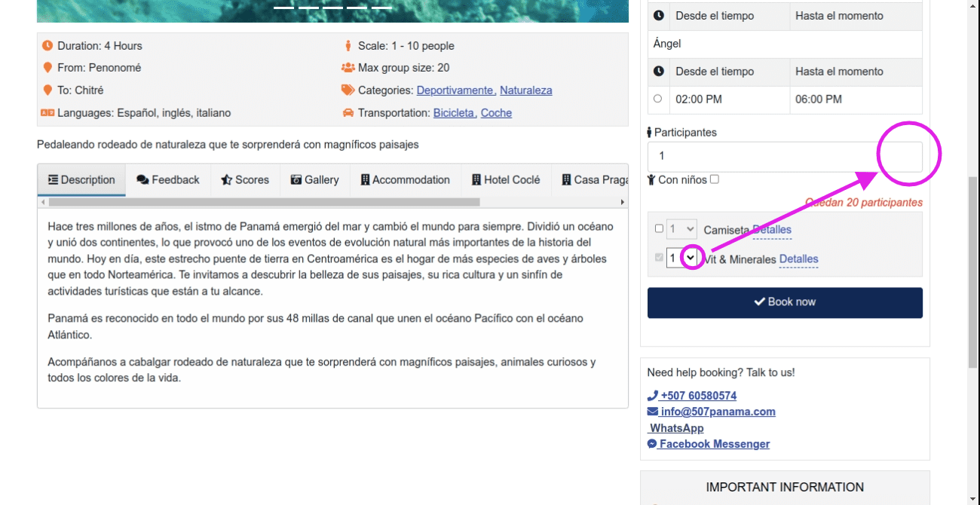This screenshot has height=505, width=980.
Task: Click the speech bubbles Feedback icon
Action: point(142,180)
